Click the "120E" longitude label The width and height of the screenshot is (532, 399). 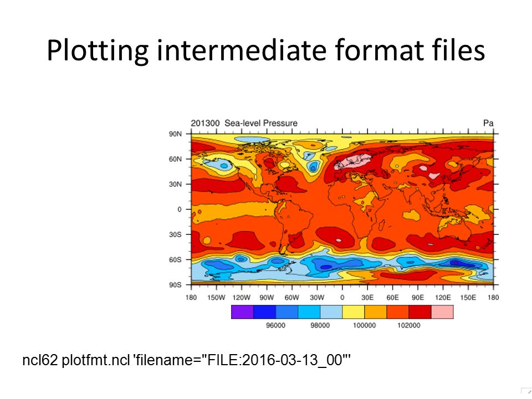pos(443,298)
